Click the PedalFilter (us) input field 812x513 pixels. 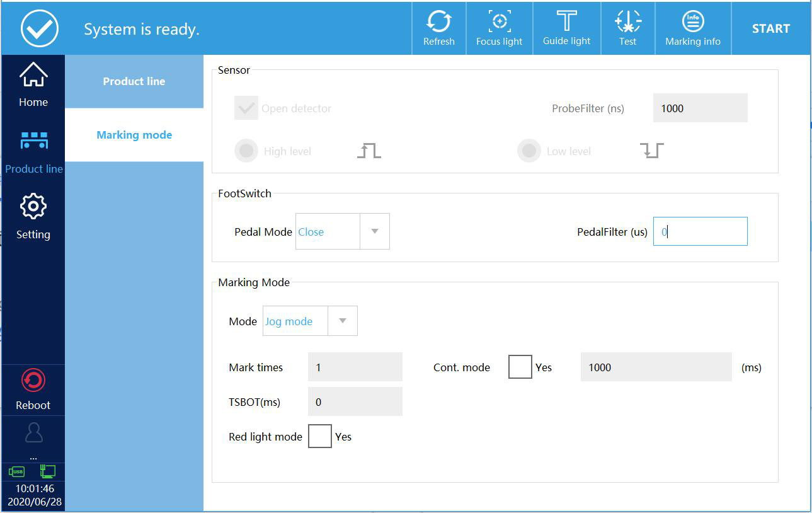tap(700, 231)
